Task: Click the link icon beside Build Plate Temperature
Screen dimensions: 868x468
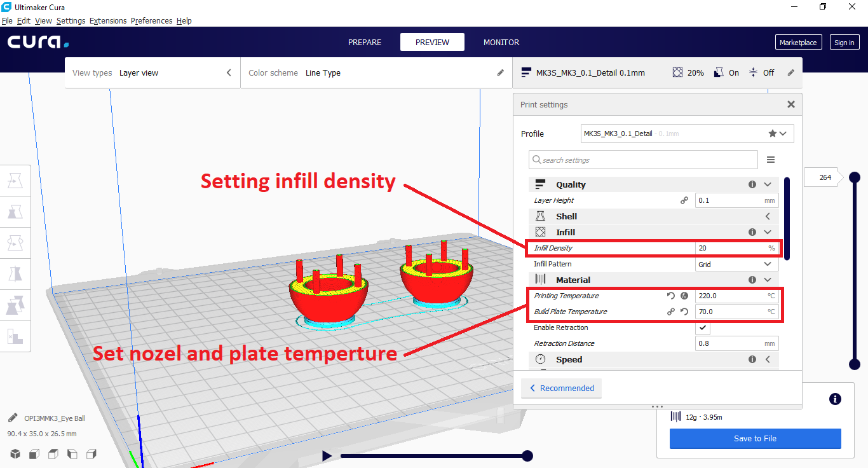Action: 671,312
